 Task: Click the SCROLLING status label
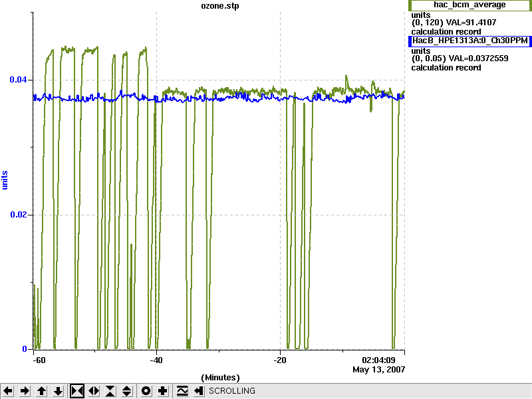[231, 391]
